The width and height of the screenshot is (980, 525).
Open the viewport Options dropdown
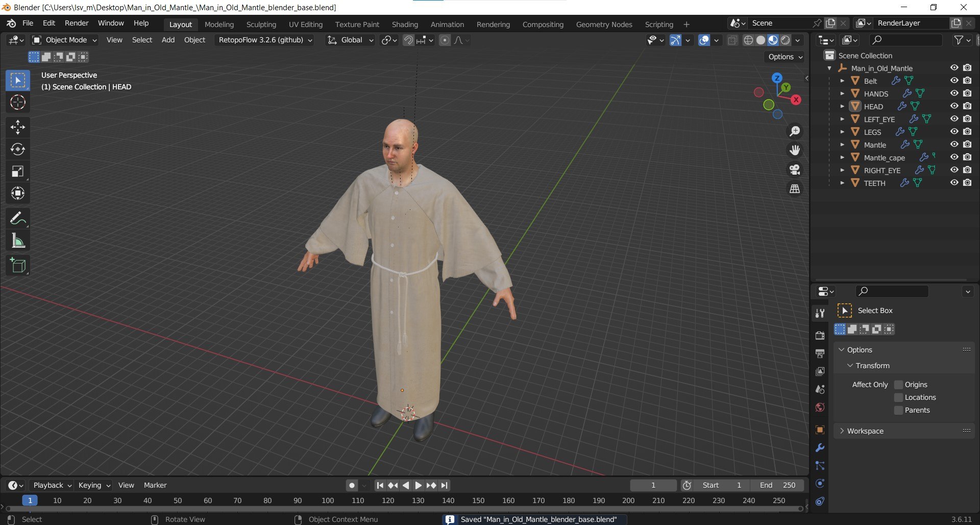[785, 57]
